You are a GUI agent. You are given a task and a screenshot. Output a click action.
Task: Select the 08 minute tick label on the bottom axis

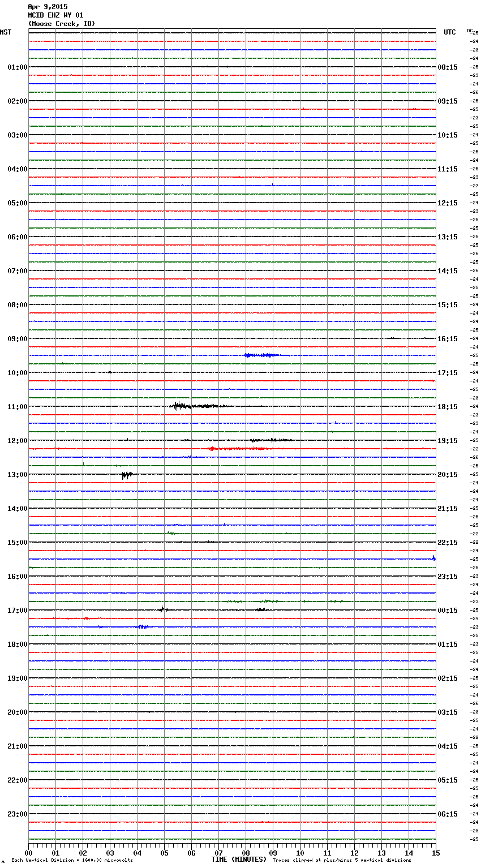(x=246, y=853)
